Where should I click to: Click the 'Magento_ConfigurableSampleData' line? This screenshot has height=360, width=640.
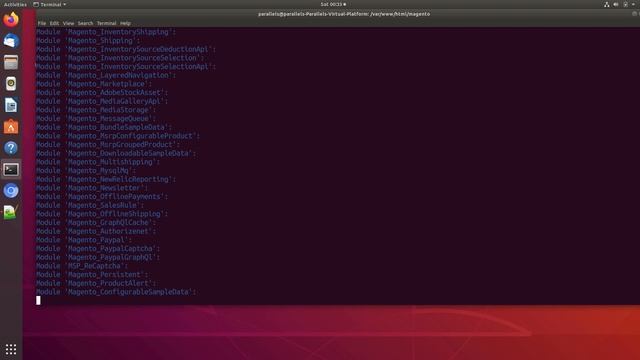[116, 292]
